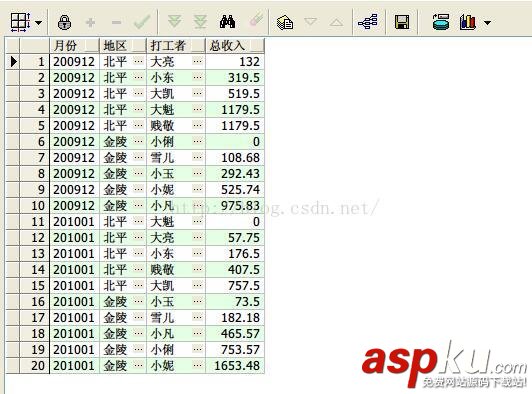Click the export query results database icon
Viewport: 532px width, 394px height.
click(441, 22)
